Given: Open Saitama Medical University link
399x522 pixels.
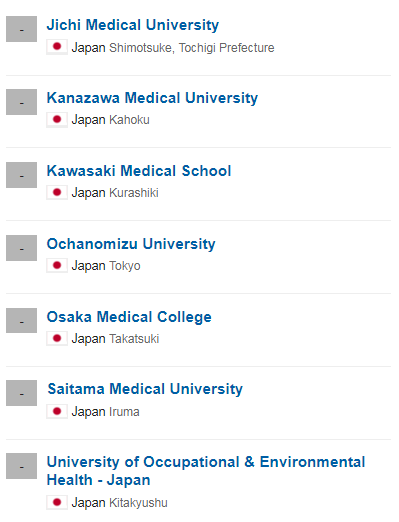Looking at the screenshot, I should [x=145, y=389].
